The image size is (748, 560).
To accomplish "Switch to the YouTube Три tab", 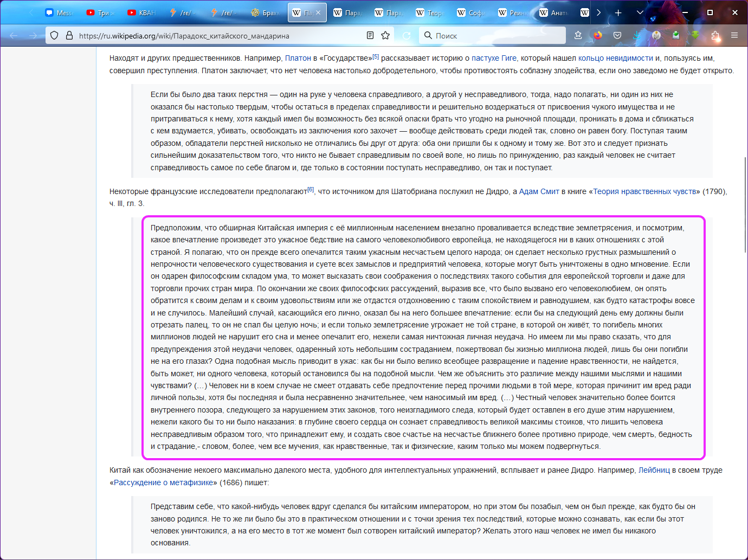I will 101,12.
